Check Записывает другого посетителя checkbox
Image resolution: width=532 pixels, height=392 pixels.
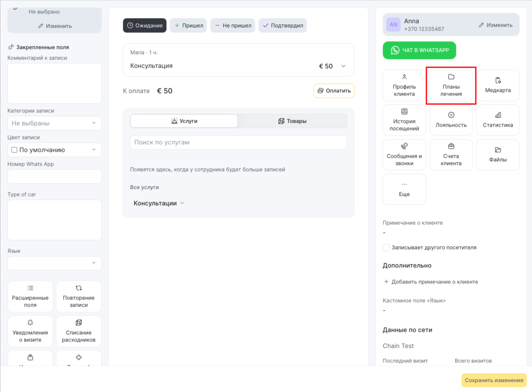(387, 248)
